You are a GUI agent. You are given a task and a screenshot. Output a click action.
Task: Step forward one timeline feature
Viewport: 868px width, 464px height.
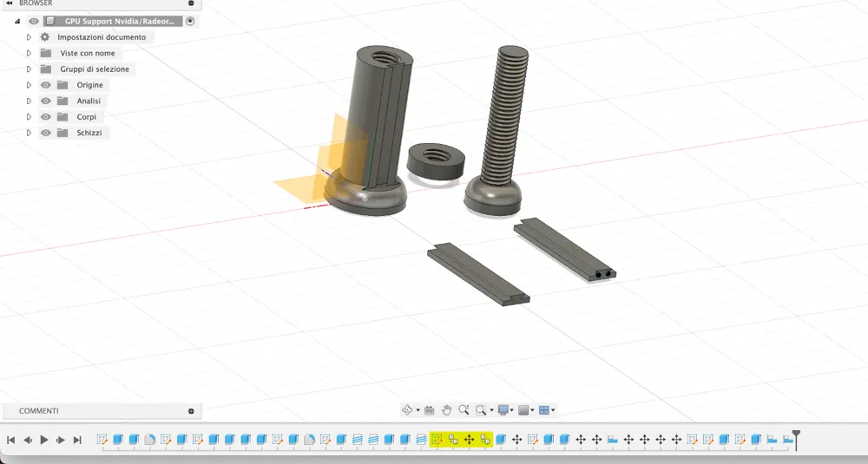[61, 440]
